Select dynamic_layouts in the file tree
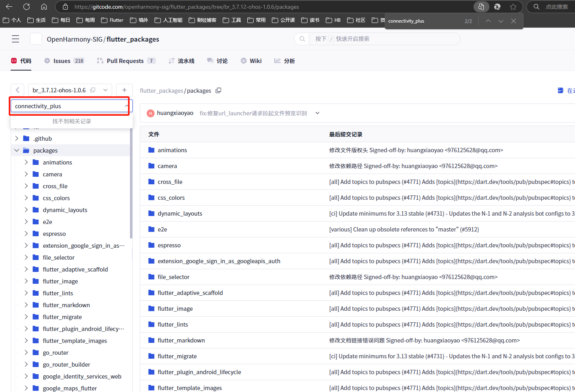This screenshot has height=392, width=575. pyautogui.click(x=65, y=210)
